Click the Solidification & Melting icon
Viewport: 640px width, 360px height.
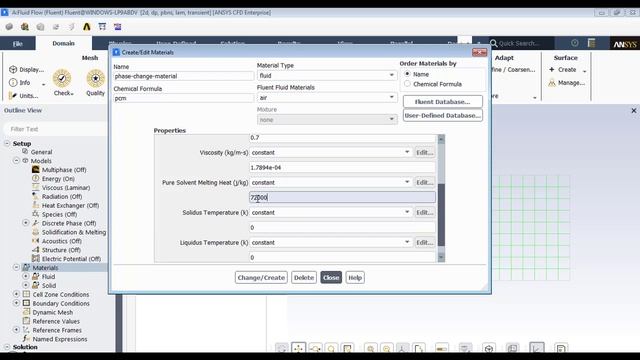tap(36, 232)
